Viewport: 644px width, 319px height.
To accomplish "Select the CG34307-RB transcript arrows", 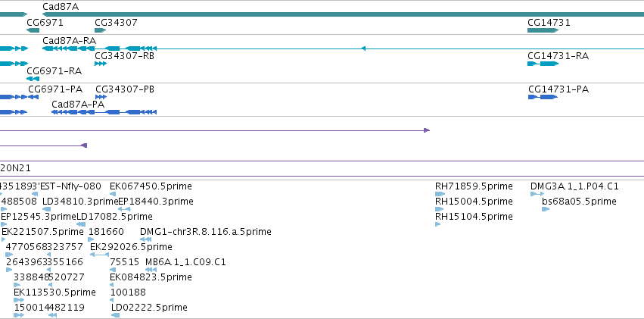I will click(x=100, y=64).
